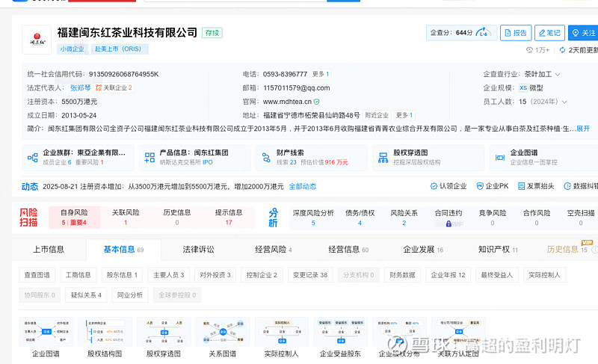This screenshot has height=364, width=598.
Task: Open 笔记 notes for this company
Action: [x=549, y=33]
